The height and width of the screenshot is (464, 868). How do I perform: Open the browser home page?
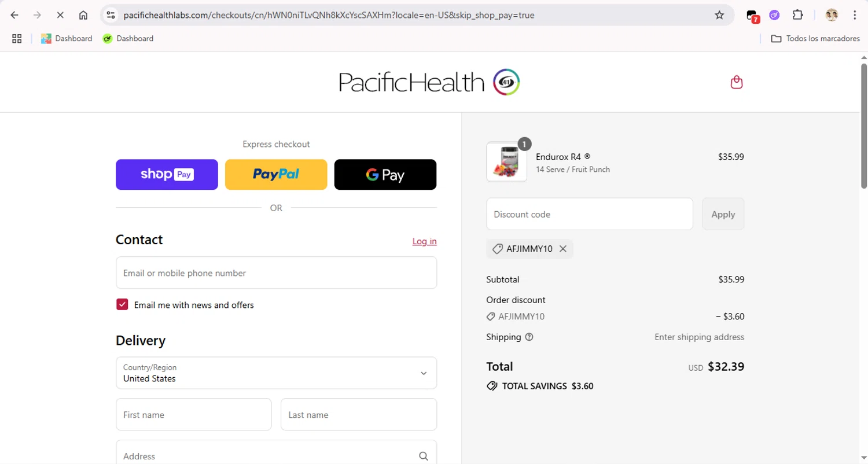click(x=83, y=15)
